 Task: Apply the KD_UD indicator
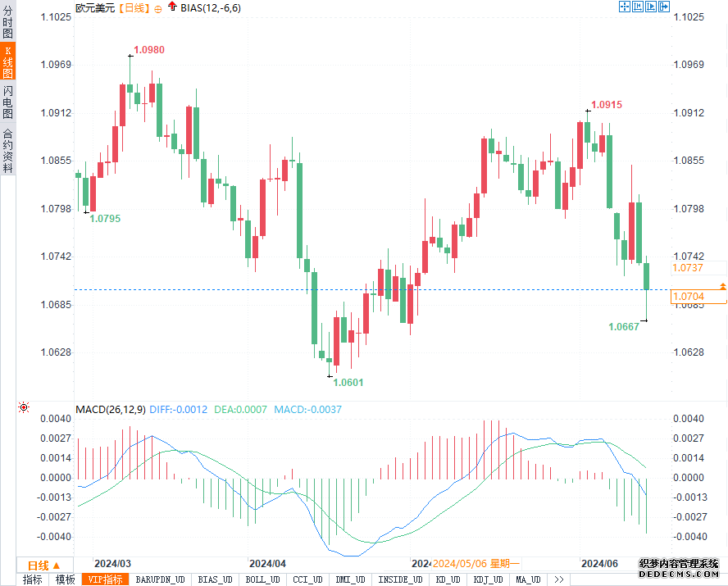(448, 579)
